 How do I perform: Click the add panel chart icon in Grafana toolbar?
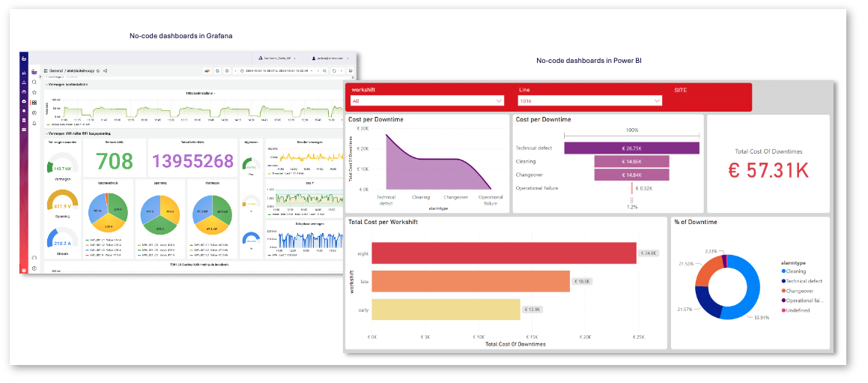click(x=207, y=71)
